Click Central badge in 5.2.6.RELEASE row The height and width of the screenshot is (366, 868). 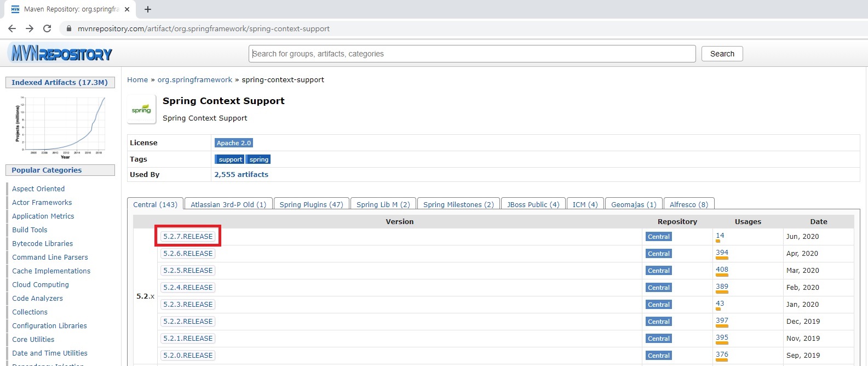click(658, 254)
